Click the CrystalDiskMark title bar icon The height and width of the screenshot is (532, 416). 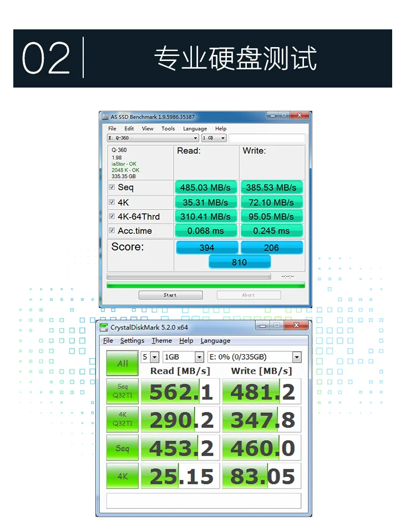pos(104,327)
